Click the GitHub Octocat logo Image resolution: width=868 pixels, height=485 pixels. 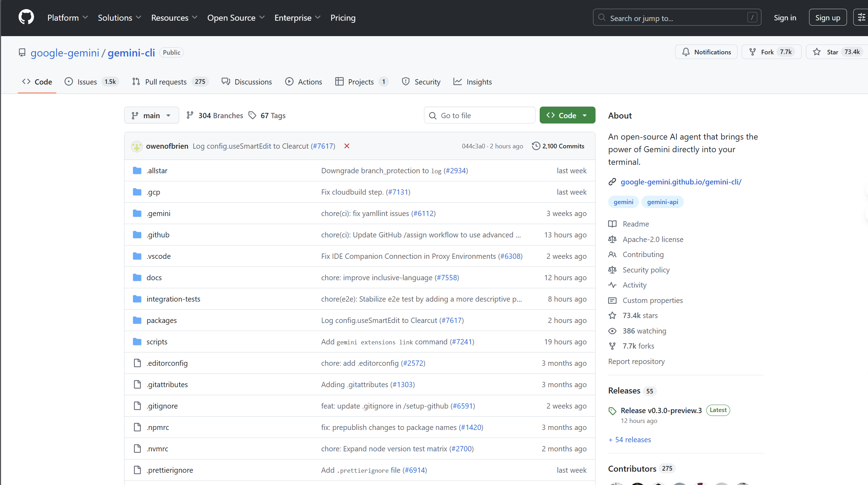[x=26, y=17]
